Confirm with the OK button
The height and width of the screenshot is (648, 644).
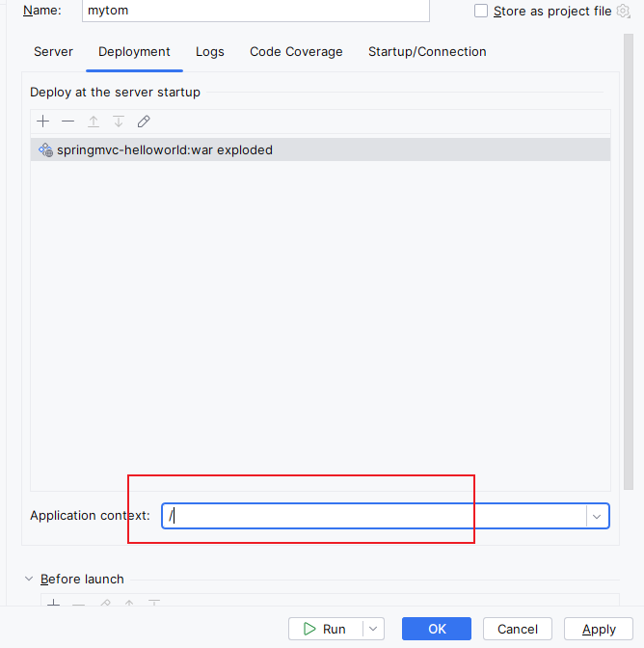(437, 629)
